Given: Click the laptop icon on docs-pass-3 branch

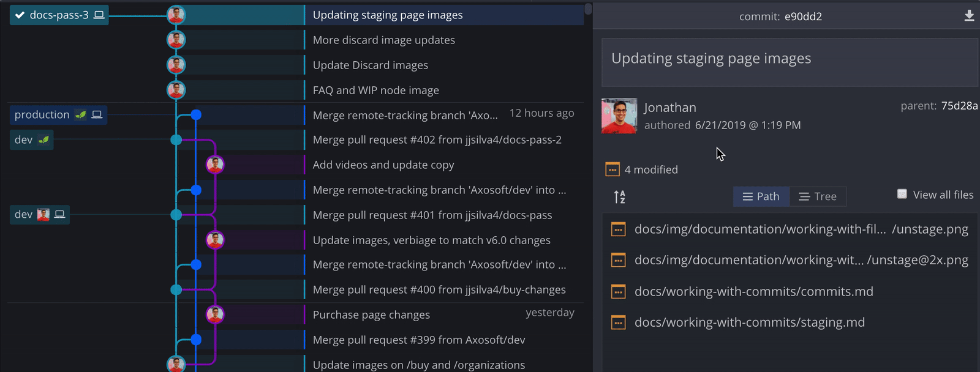Looking at the screenshot, I should click(99, 15).
